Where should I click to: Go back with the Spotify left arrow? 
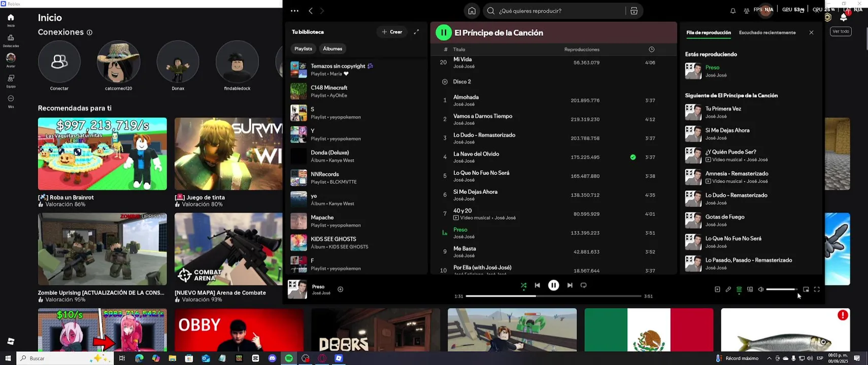311,11
